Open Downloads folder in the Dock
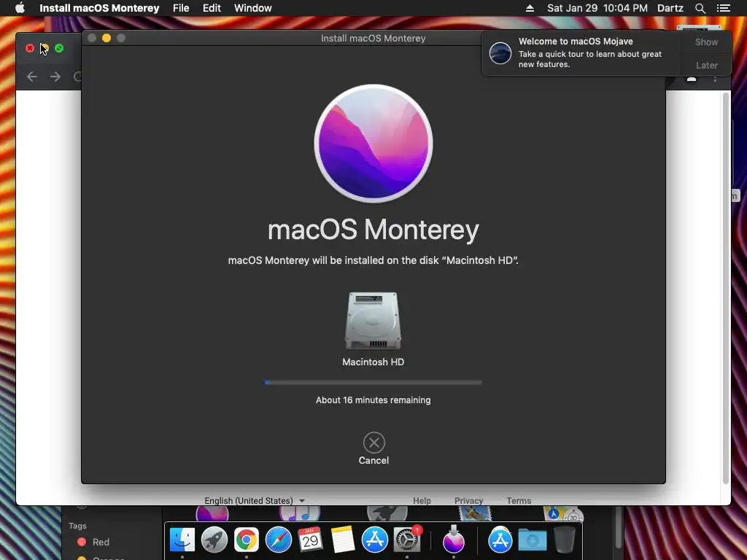The height and width of the screenshot is (560, 747). pyautogui.click(x=532, y=540)
